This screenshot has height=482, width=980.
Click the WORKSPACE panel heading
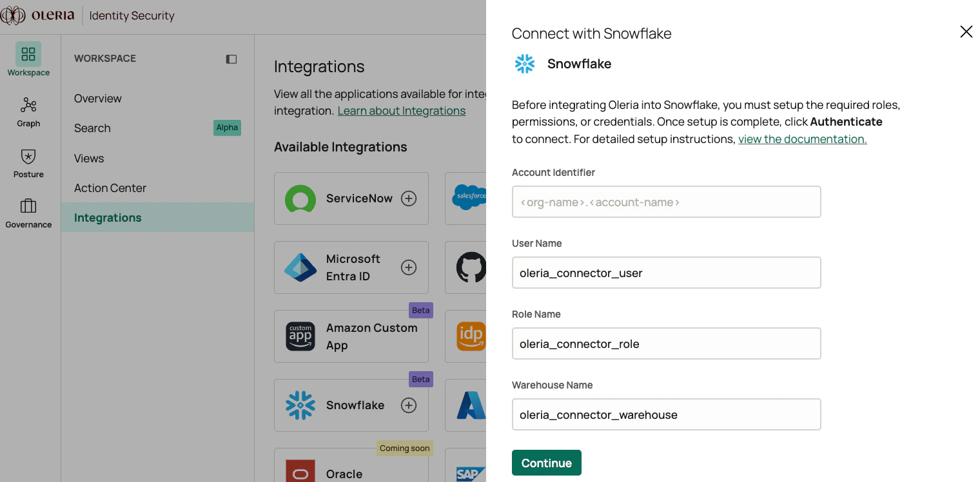click(105, 58)
